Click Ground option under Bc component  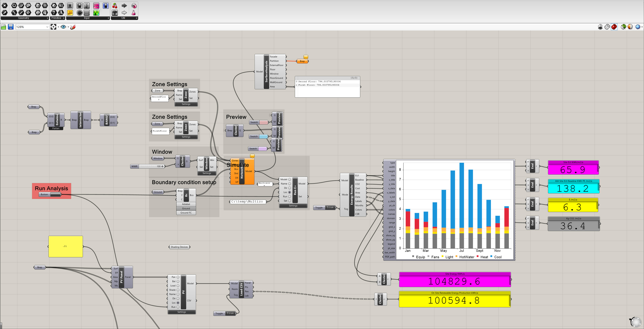[x=186, y=208]
